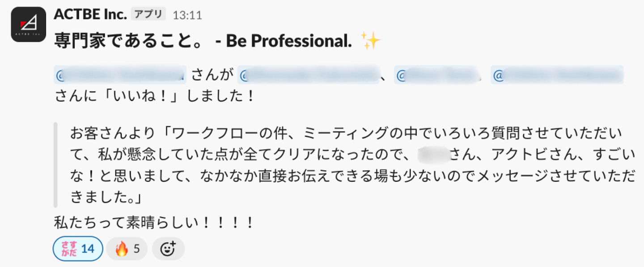Screen dimensions: 644x267
Task: Click the first blurred @mention before さんが
Action: 120,75
